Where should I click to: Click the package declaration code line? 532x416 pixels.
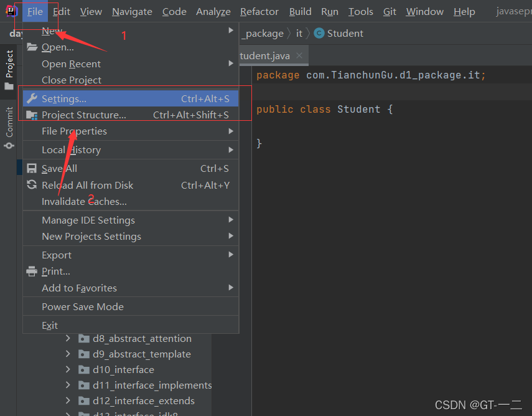[371, 75]
